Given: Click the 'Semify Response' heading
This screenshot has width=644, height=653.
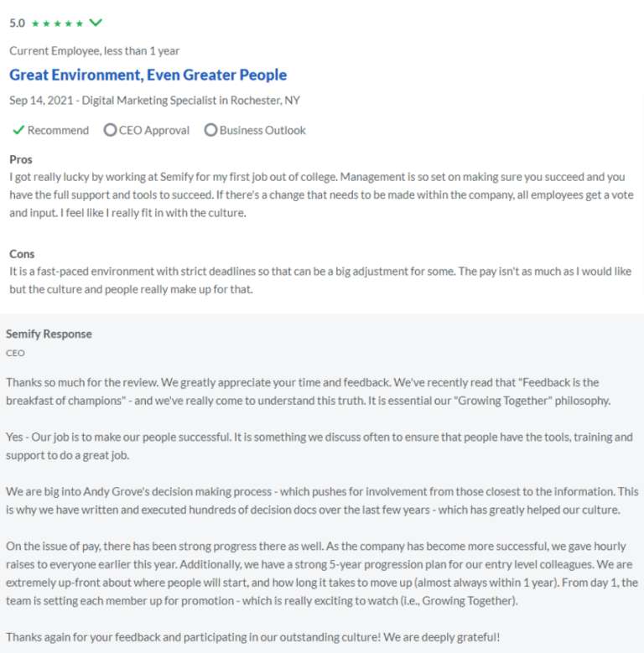Looking at the screenshot, I should pos(49,334).
